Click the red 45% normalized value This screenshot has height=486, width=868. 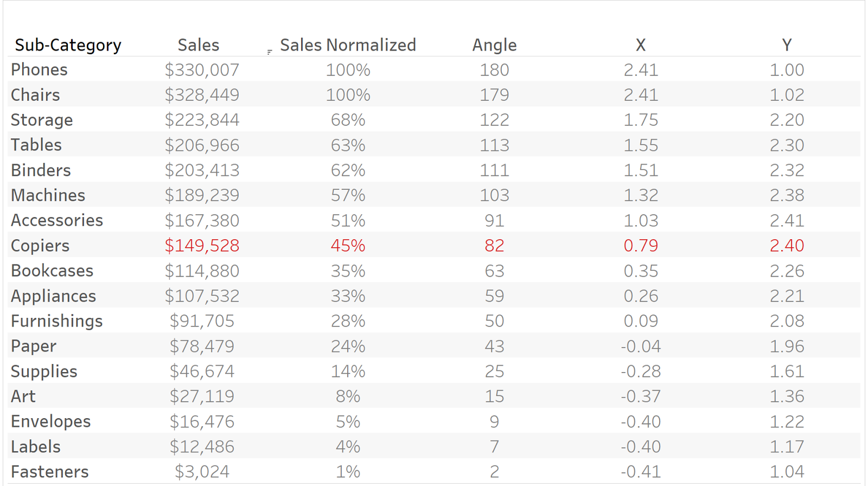(348, 246)
